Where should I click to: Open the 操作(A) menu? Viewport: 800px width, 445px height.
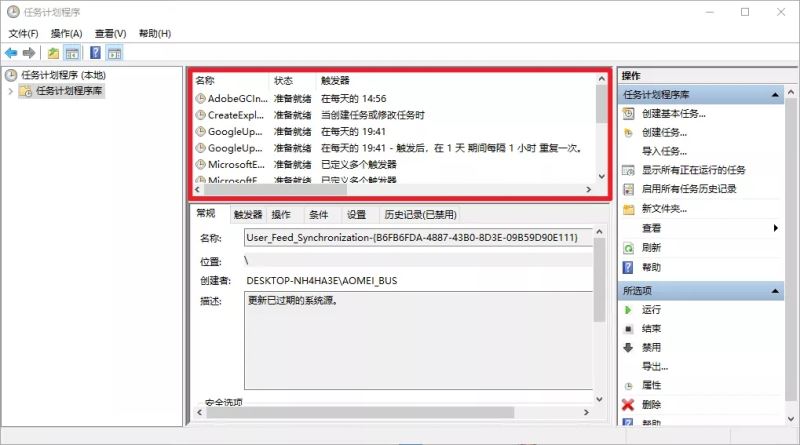pyautogui.click(x=66, y=34)
